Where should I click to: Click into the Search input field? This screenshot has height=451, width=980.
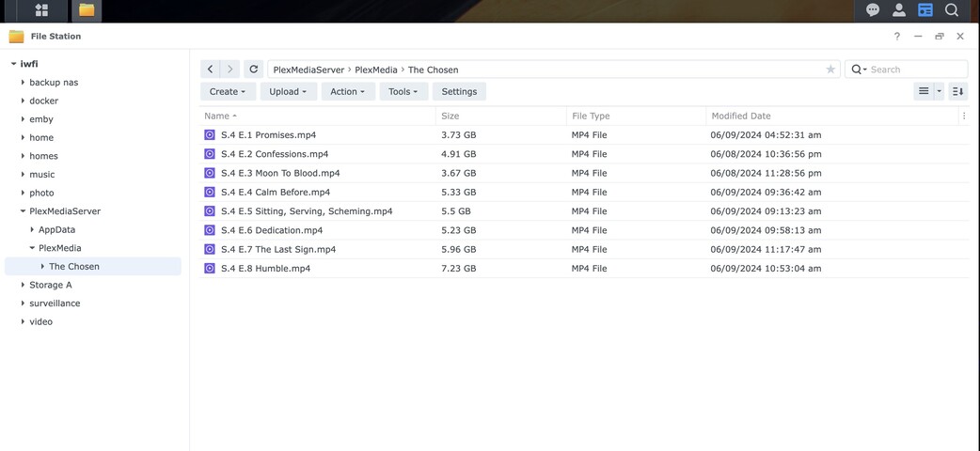pyautogui.click(x=918, y=70)
